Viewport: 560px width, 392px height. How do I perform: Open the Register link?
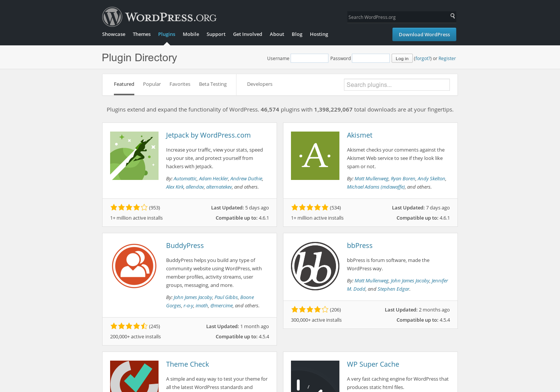coord(447,58)
